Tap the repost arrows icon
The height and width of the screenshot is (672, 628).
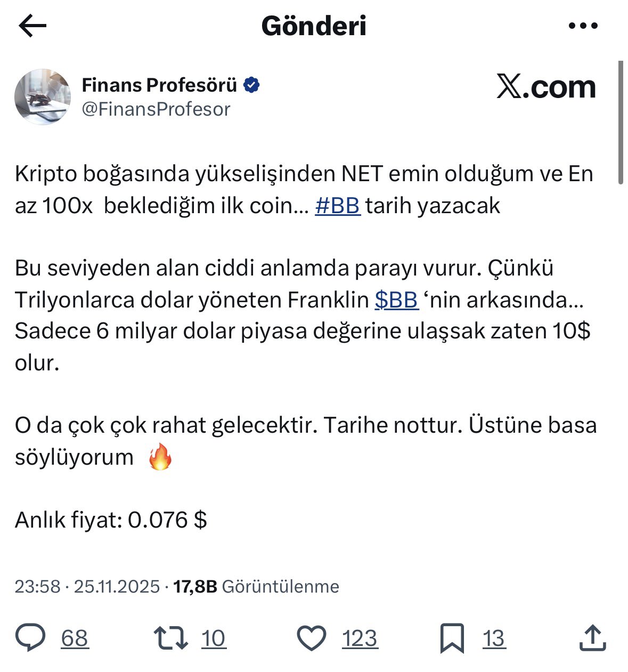tap(170, 638)
